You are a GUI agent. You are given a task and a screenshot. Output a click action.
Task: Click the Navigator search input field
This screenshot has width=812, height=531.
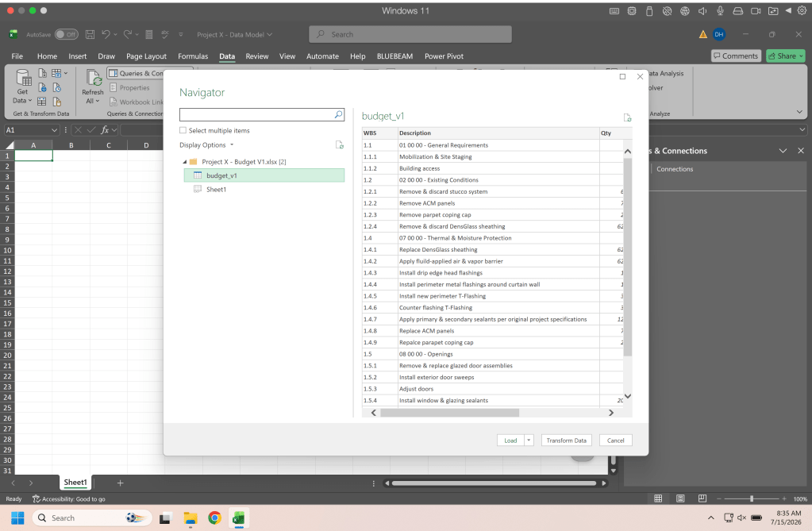257,114
